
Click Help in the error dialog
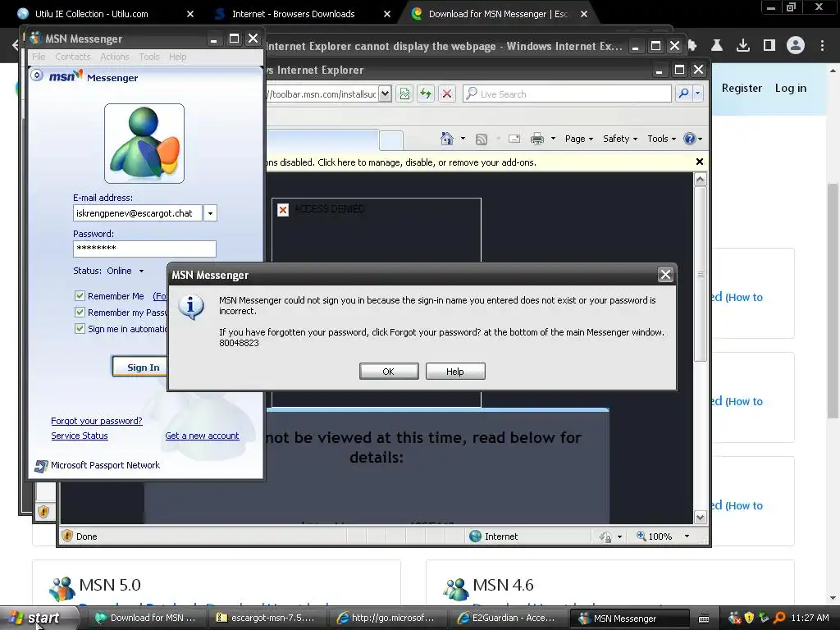click(x=454, y=372)
